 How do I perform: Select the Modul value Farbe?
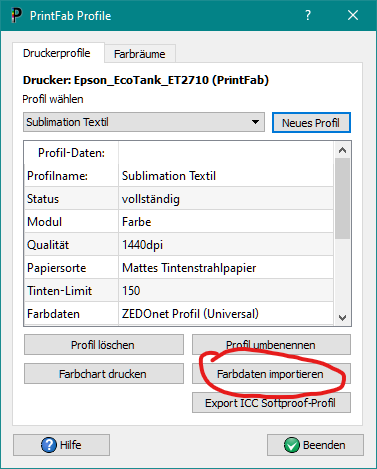point(226,222)
